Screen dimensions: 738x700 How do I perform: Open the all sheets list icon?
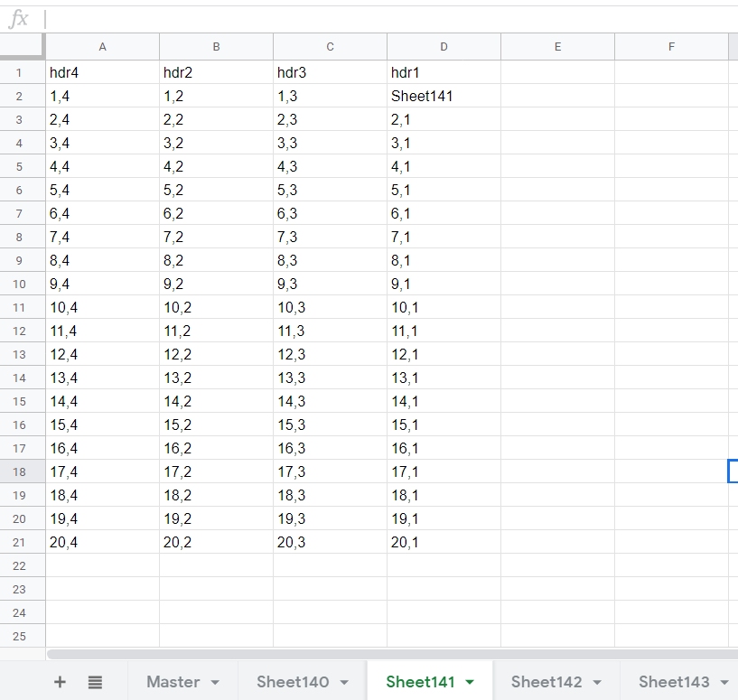coord(95,682)
